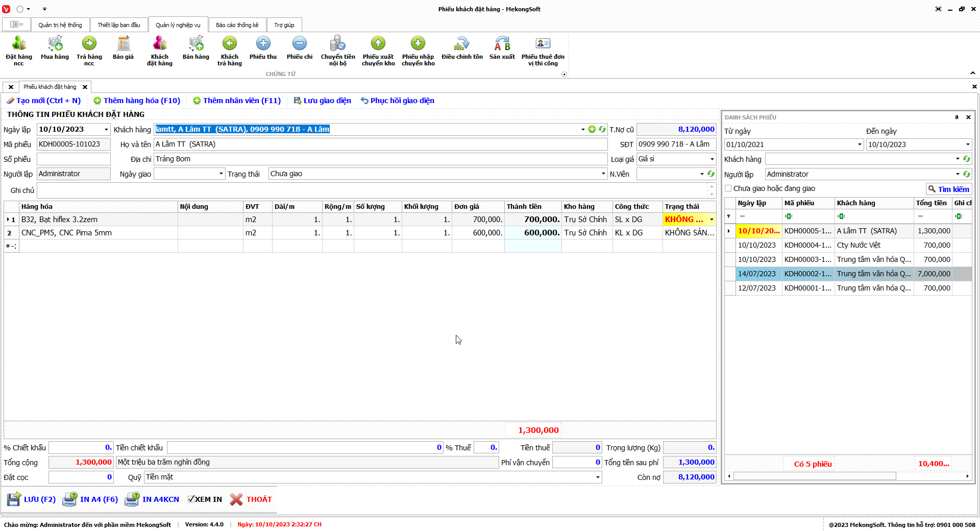Expand the Trạng thái dropdown
Screen dimensions: 980x531
pyautogui.click(x=603, y=174)
